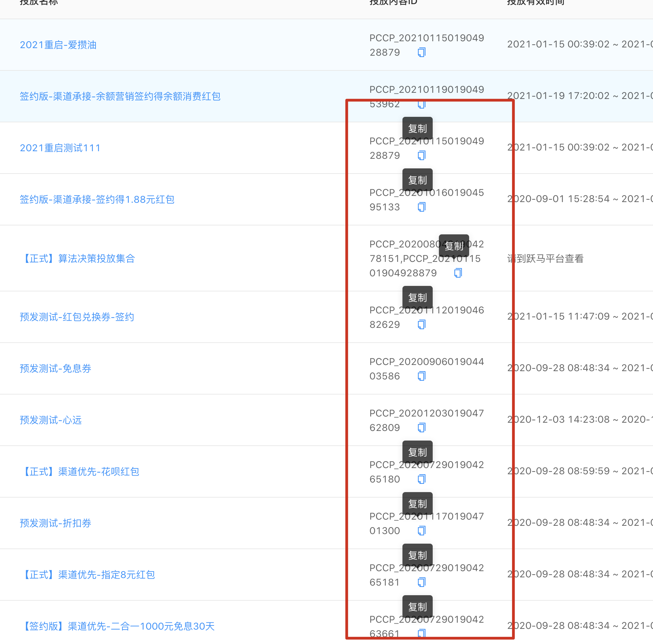Open 预发测试-折扣券 link
653x644 pixels.
(55, 523)
